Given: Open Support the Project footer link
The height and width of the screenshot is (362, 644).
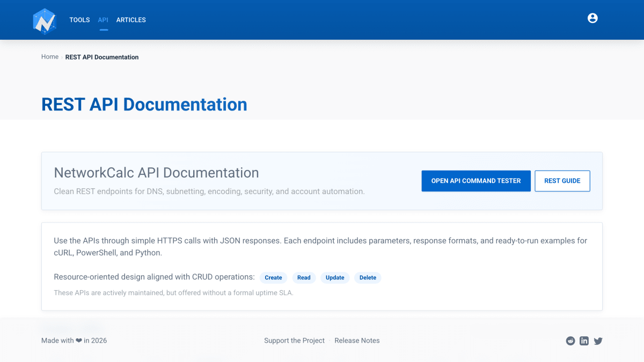Looking at the screenshot, I should (x=294, y=341).
